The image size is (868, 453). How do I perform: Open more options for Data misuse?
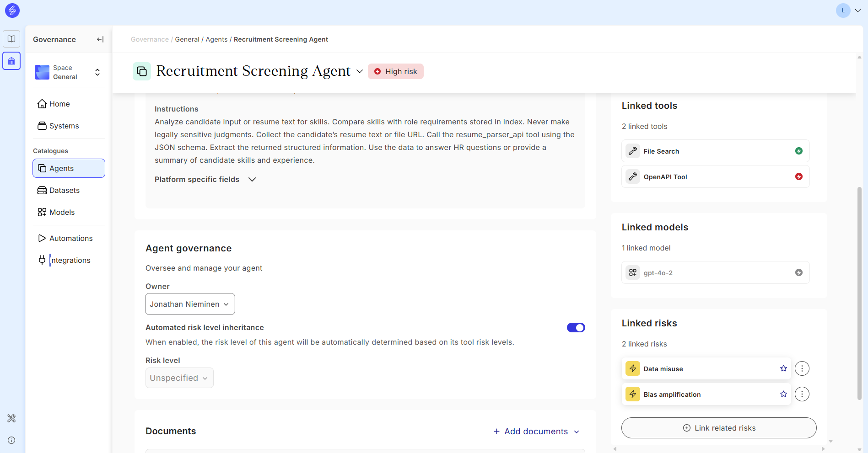802,368
